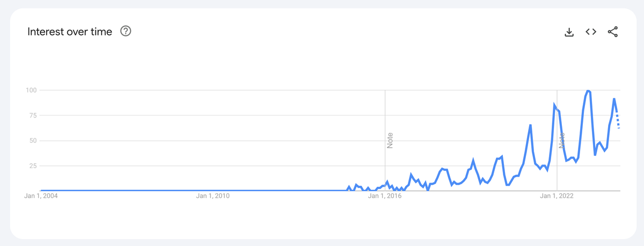The width and height of the screenshot is (644, 246).
Task: Click the 75 y-axis label
Action: [32, 115]
